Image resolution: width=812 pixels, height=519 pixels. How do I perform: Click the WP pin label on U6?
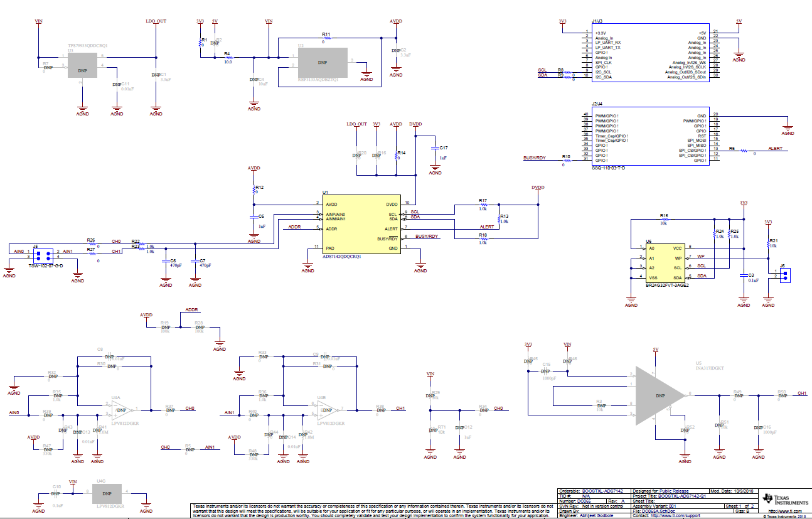678,258
